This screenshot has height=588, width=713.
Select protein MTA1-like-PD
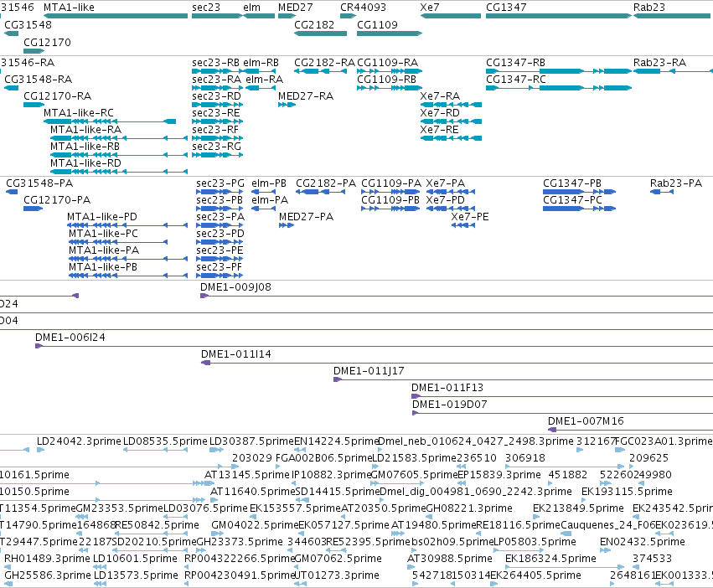(x=127, y=225)
